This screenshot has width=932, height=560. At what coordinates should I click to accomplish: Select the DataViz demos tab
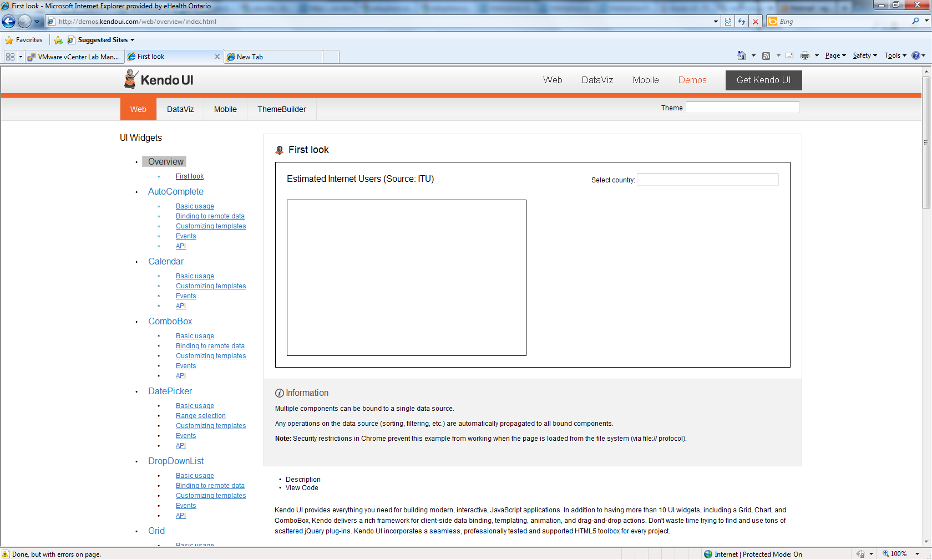point(180,109)
